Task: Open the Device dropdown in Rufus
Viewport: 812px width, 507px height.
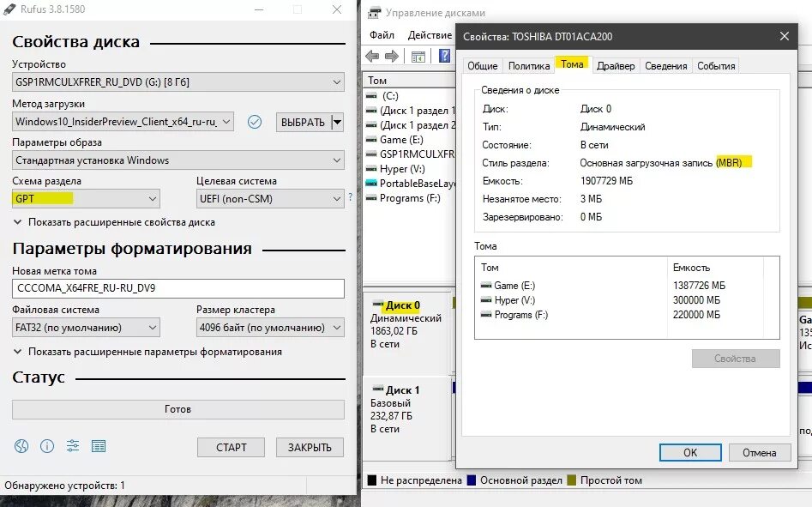Action: 178,81
